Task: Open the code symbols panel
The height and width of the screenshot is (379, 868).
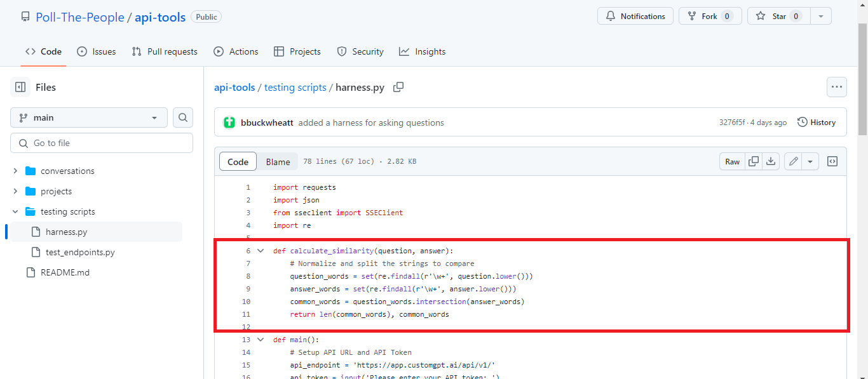Action: point(832,161)
